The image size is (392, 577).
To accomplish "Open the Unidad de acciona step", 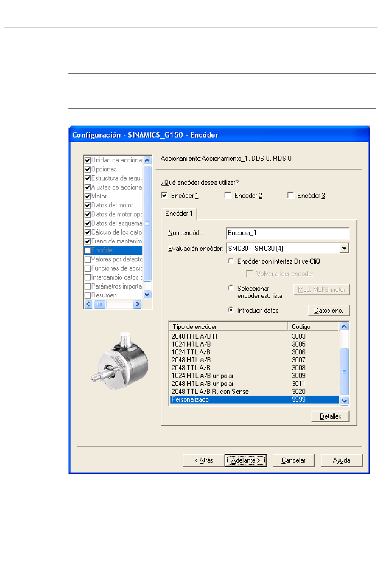I will (x=113, y=160).
